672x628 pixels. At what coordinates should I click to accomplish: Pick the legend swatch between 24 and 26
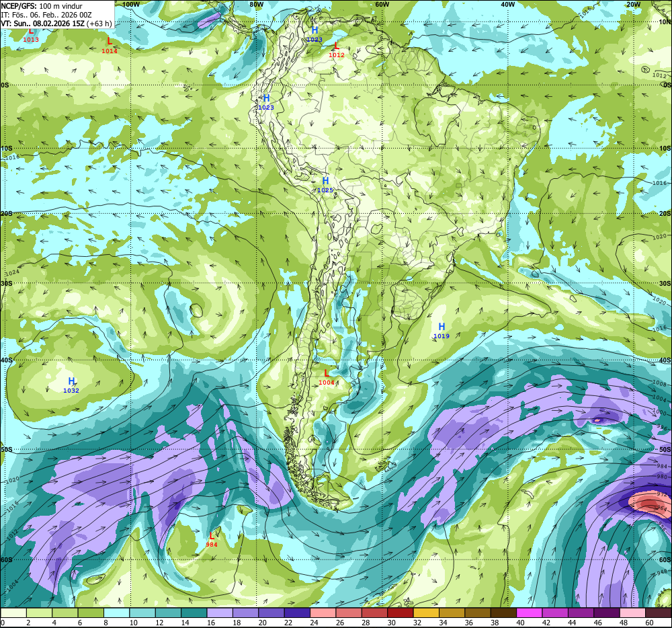[x=323, y=613]
